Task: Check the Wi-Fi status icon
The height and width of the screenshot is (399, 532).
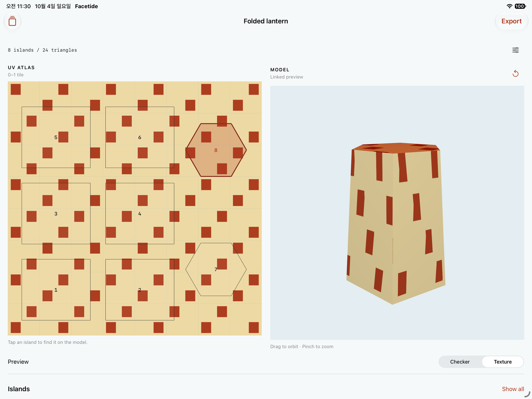Action: (x=509, y=6)
